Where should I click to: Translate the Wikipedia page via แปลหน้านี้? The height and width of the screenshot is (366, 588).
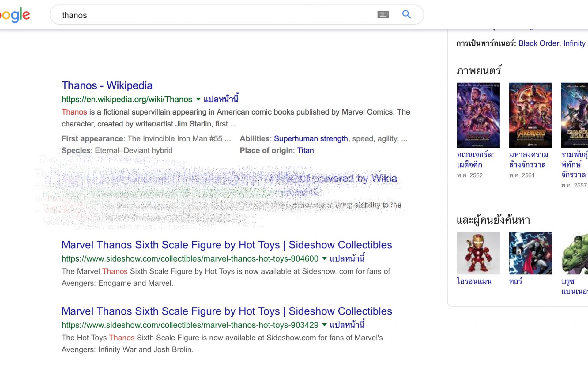221,99
